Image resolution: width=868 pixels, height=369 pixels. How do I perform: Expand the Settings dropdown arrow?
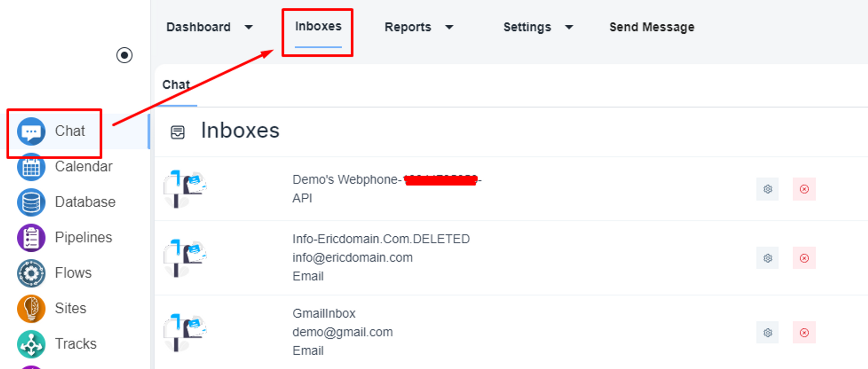pyautogui.click(x=569, y=27)
